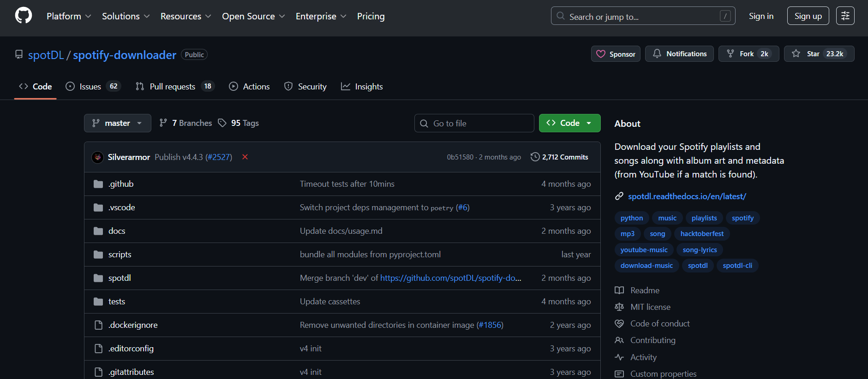This screenshot has height=379, width=868.
Task: Star the spotify-downloader repository
Action: point(819,54)
